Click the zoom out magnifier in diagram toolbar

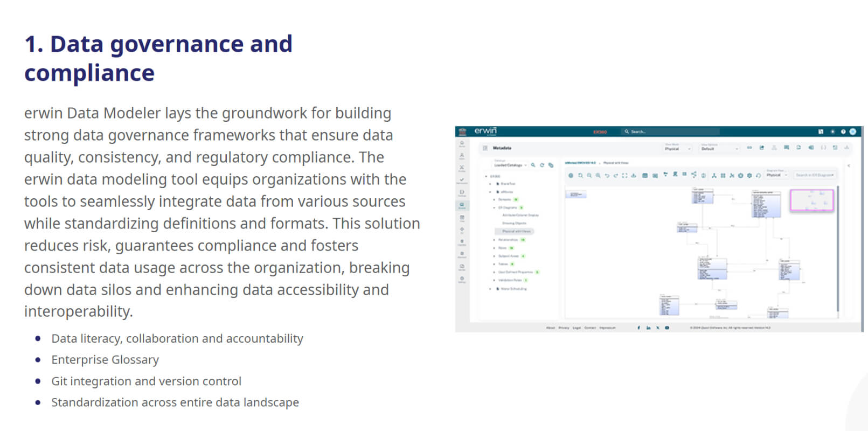point(589,176)
